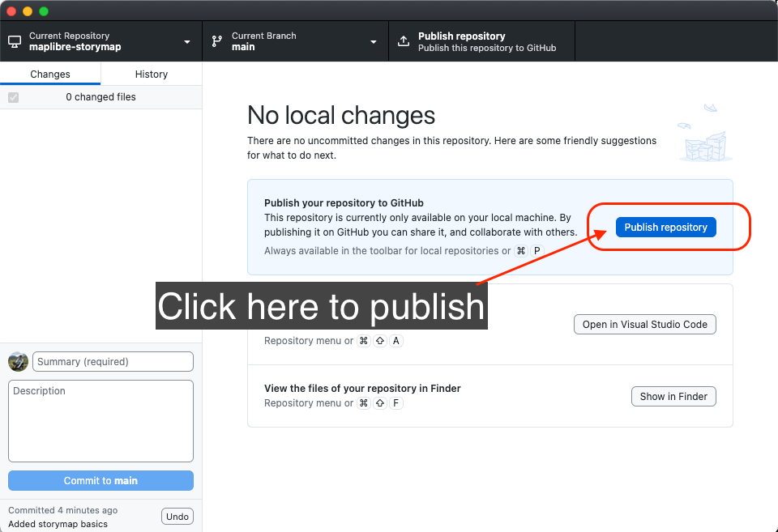The height and width of the screenshot is (532, 778).
Task: Expand the Current Repository dropdown arrow
Action: [x=187, y=42]
